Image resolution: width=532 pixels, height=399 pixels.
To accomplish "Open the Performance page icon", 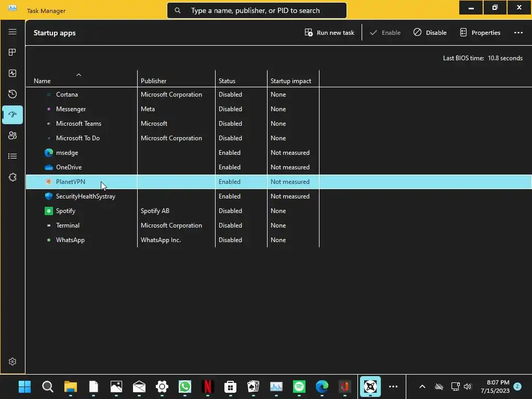I will (12, 73).
